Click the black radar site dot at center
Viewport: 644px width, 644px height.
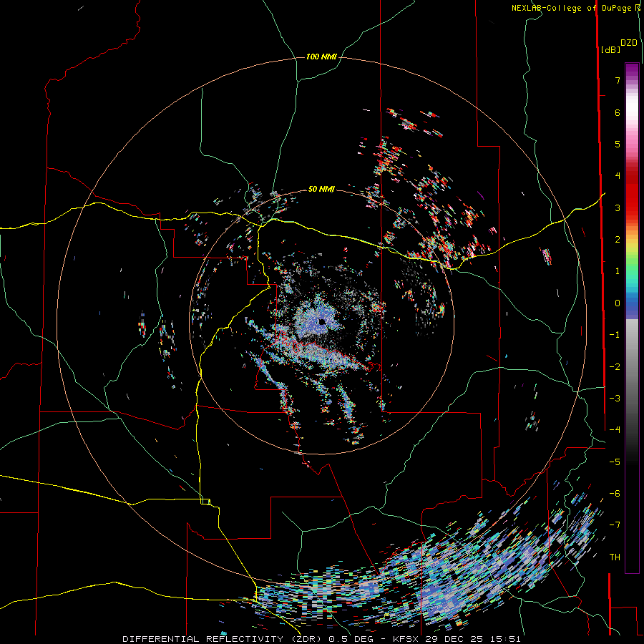pyautogui.click(x=322, y=321)
